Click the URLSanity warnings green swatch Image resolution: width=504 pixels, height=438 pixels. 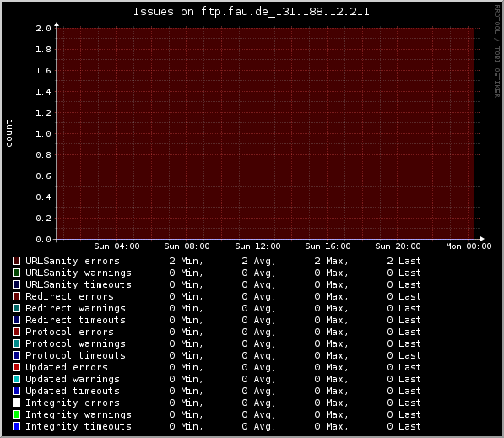pyautogui.click(x=16, y=273)
